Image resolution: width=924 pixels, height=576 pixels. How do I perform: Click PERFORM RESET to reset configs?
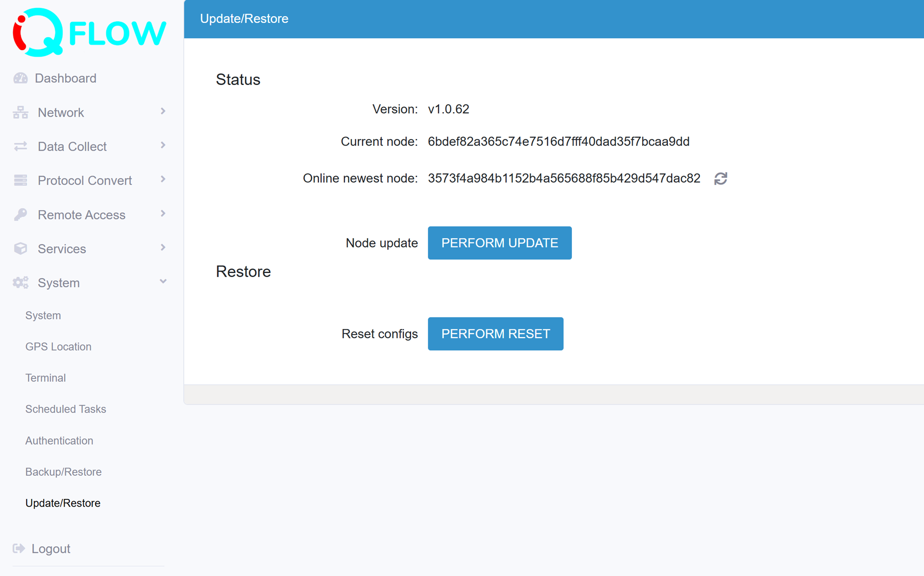pyautogui.click(x=495, y=333)
